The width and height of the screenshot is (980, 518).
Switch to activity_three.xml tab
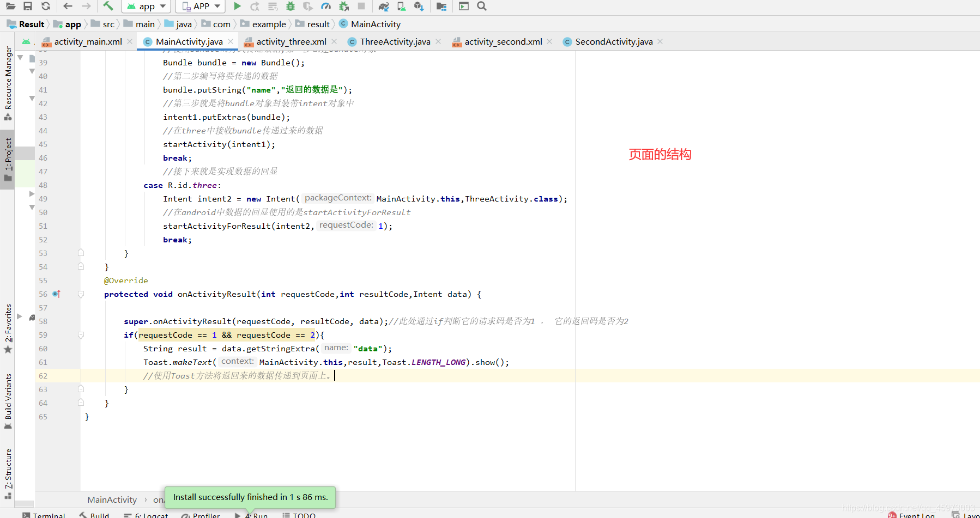[292, 41]
